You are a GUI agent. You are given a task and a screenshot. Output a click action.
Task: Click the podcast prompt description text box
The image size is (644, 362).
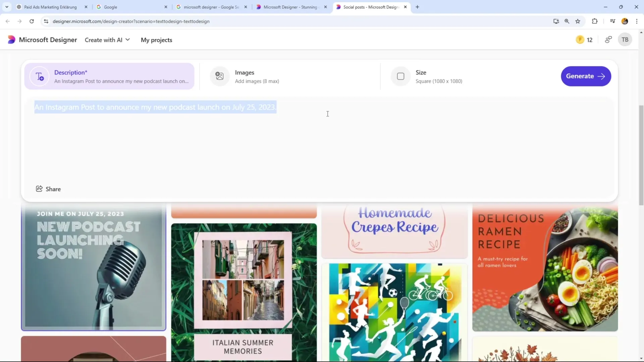(x=319, y=139)
